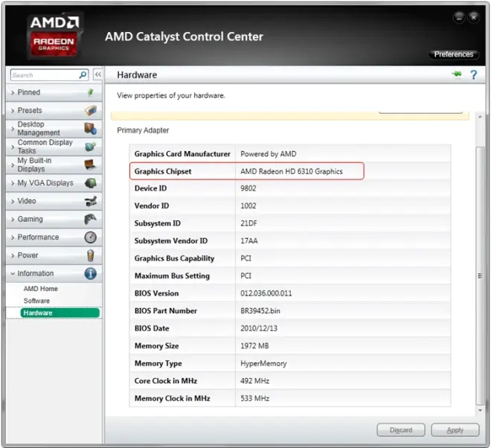
Task: Click the scroll up arrow of the hardware panel
Action: (x=480, y=117)
